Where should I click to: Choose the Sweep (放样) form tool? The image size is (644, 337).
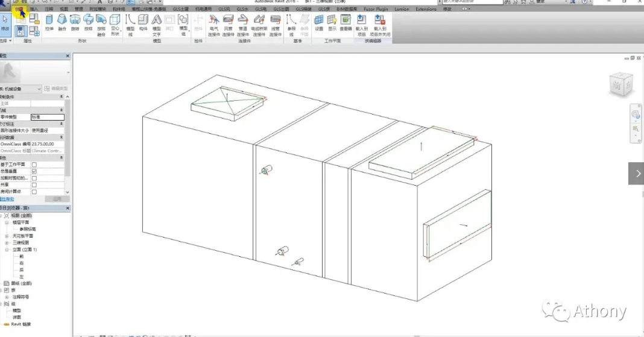point(88,23)
